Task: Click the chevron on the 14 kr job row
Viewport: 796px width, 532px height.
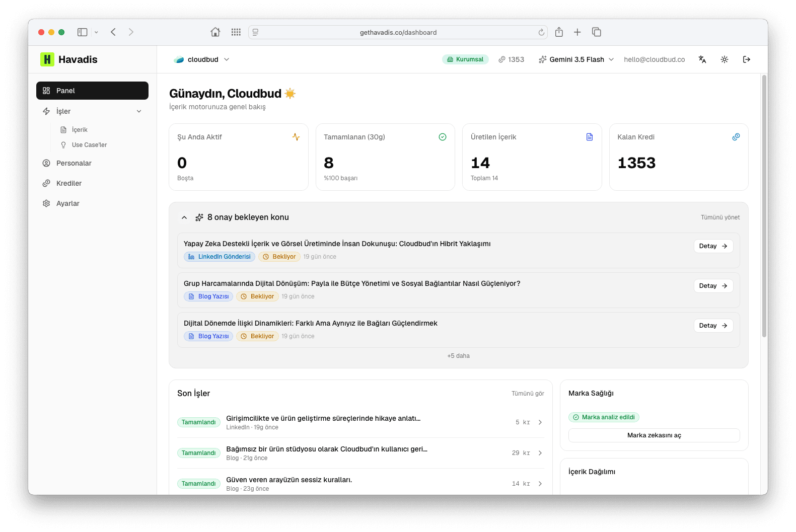Action: [540, 484]
